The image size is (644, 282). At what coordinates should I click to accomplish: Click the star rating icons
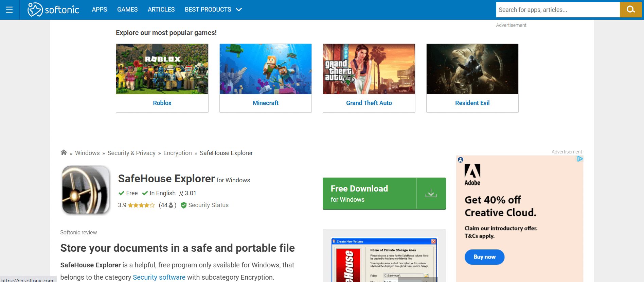[141, 205]
